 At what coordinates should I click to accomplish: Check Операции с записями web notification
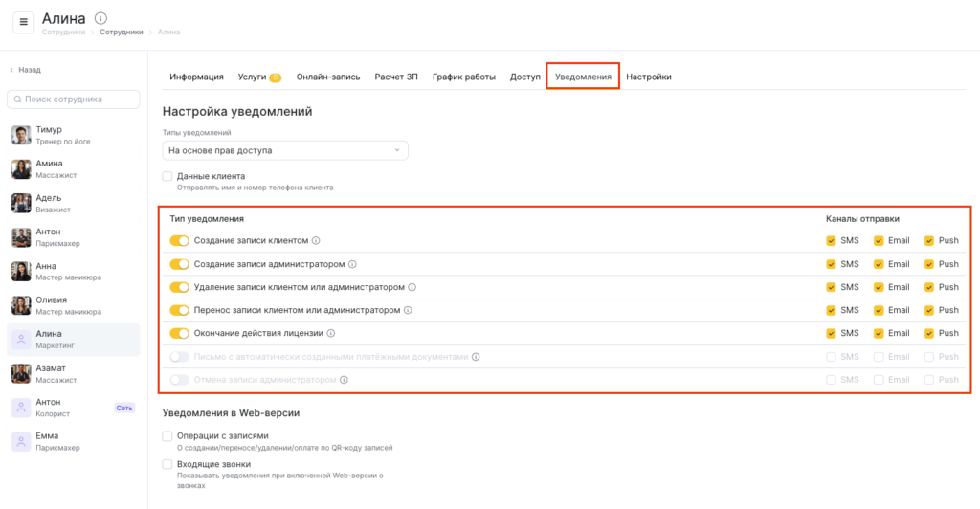click(167, 435)
